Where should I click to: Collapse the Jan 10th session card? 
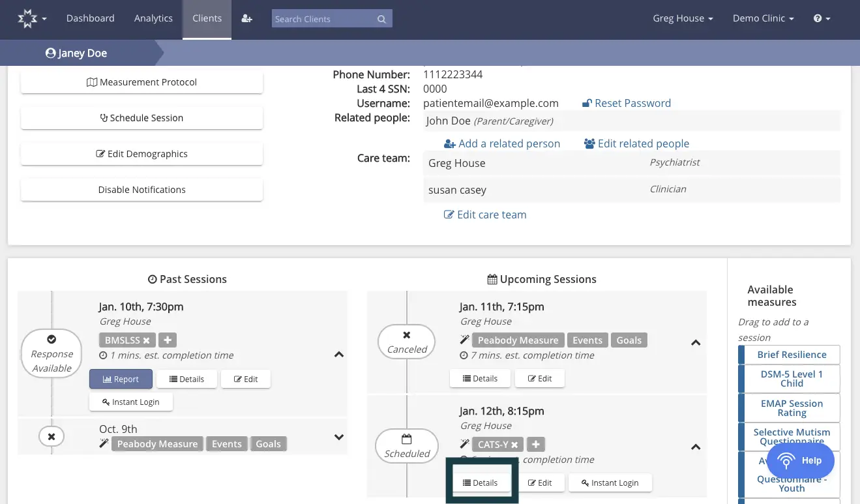338,354
